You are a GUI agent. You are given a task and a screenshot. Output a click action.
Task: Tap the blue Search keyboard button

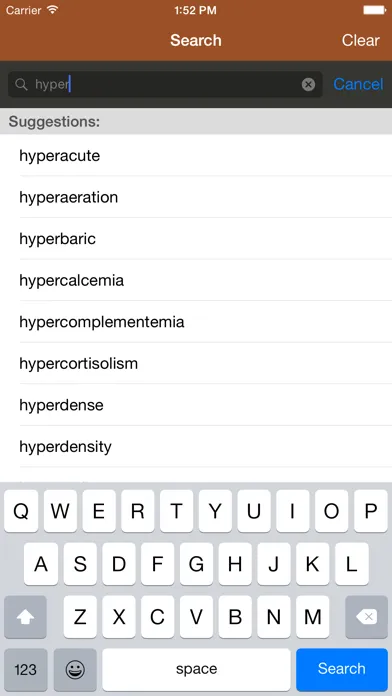tap(341, 669)
